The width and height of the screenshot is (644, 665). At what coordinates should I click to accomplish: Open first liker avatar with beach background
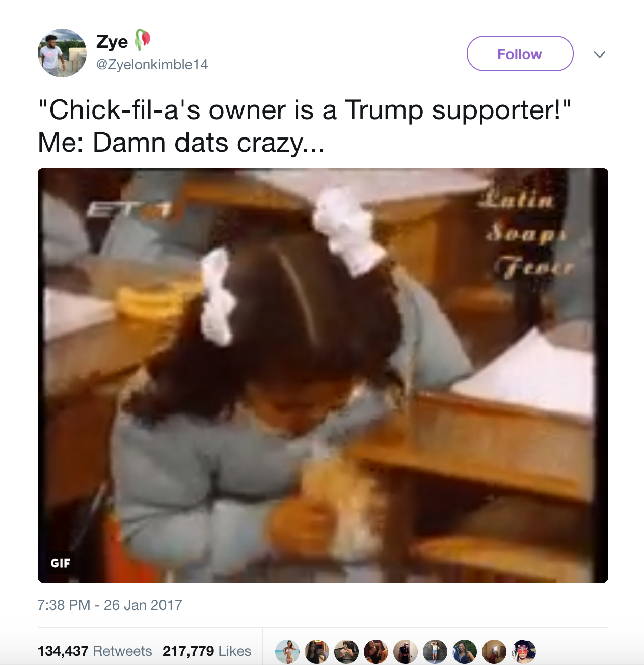[x=287, y=652]
